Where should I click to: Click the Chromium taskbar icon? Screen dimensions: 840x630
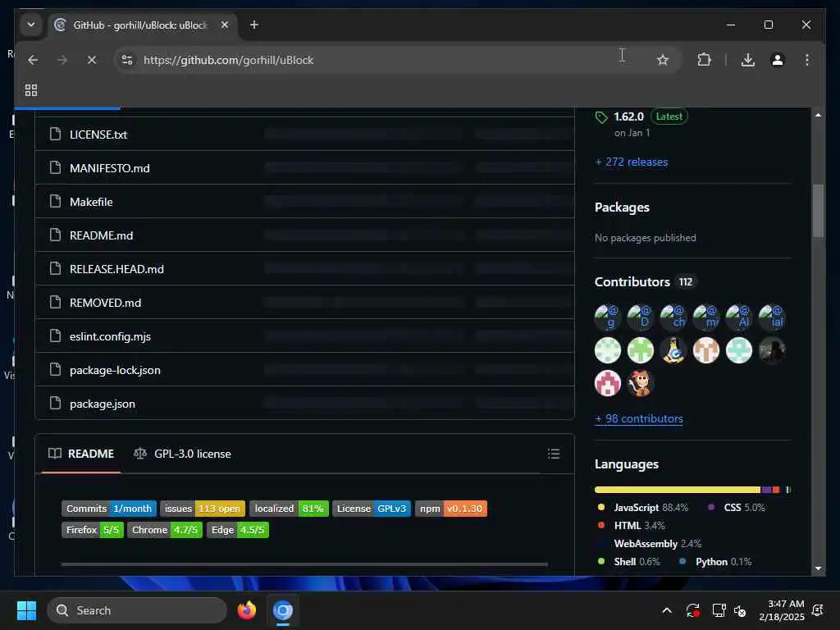tap(283, 610)
